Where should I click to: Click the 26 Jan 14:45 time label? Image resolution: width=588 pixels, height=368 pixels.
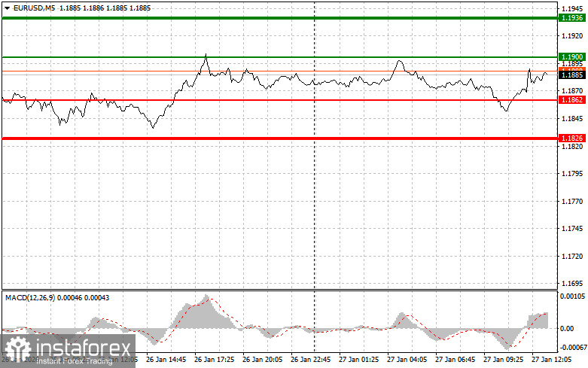tap(166, 360)
